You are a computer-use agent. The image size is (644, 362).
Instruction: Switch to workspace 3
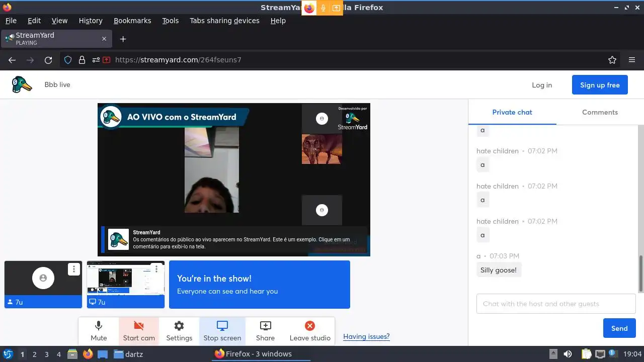[x=46, y=354]
